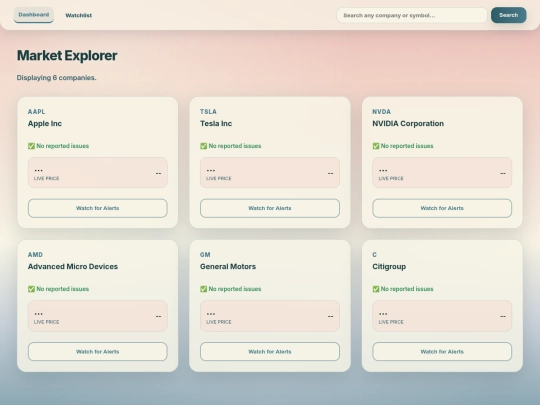The width and height of the screenshot is (540, 405).
Task: Click the General Motors company name
Action: [228, 267]
